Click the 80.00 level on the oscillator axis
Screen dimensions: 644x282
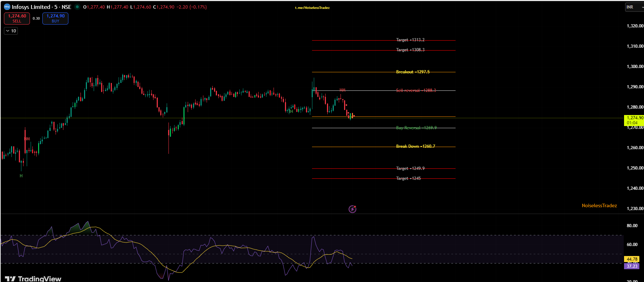click(x=632, y=226)
